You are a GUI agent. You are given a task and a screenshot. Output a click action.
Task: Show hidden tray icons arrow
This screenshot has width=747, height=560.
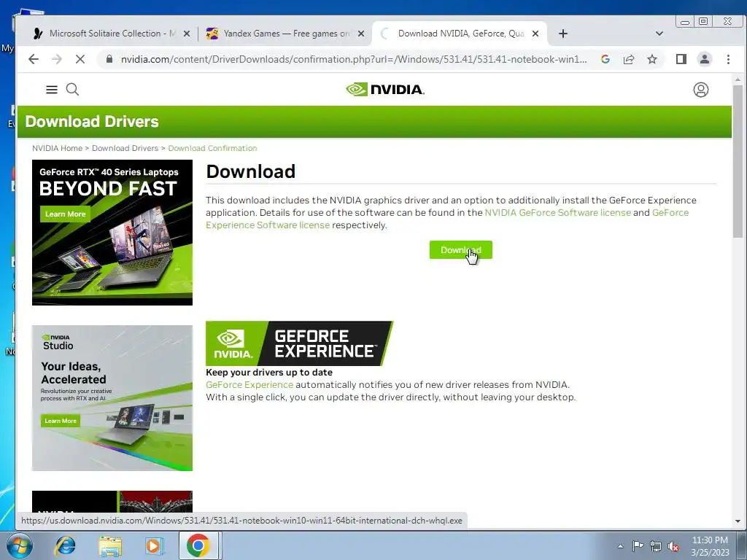click(x=620, y=546)
